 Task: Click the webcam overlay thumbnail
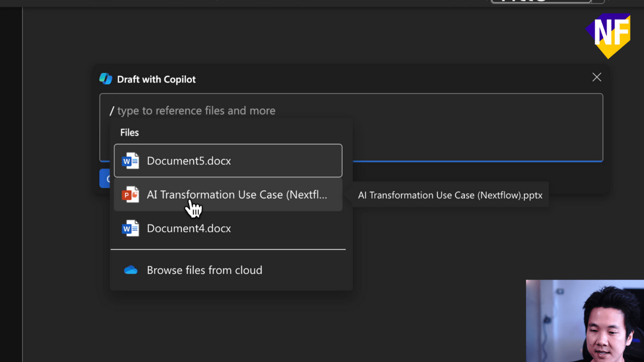(585, 320)
